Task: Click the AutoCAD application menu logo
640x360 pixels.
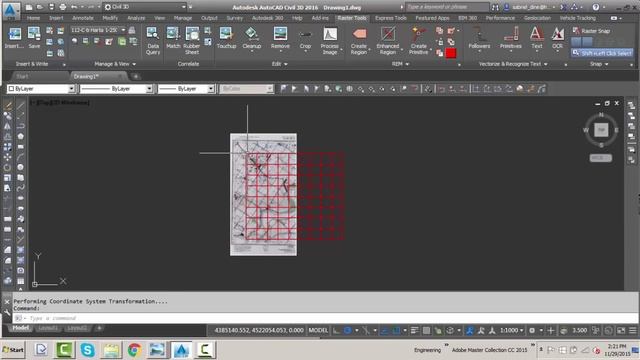Action: click(x=10, y=10)
